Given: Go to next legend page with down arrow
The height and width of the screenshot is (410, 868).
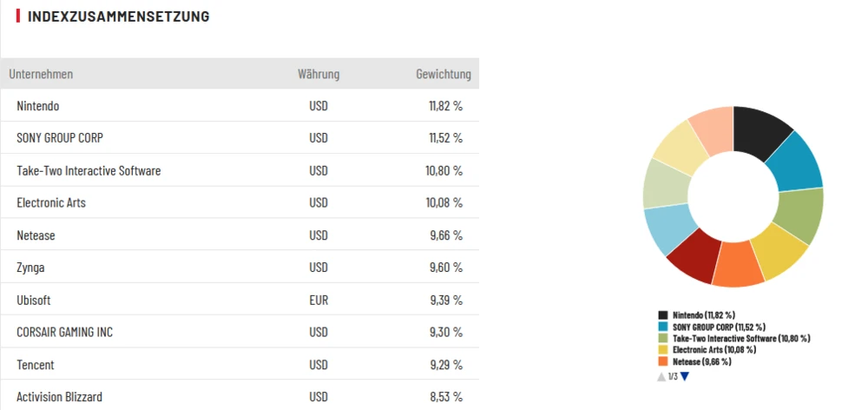Looking at the screenshot, I should tap(685, 376).
